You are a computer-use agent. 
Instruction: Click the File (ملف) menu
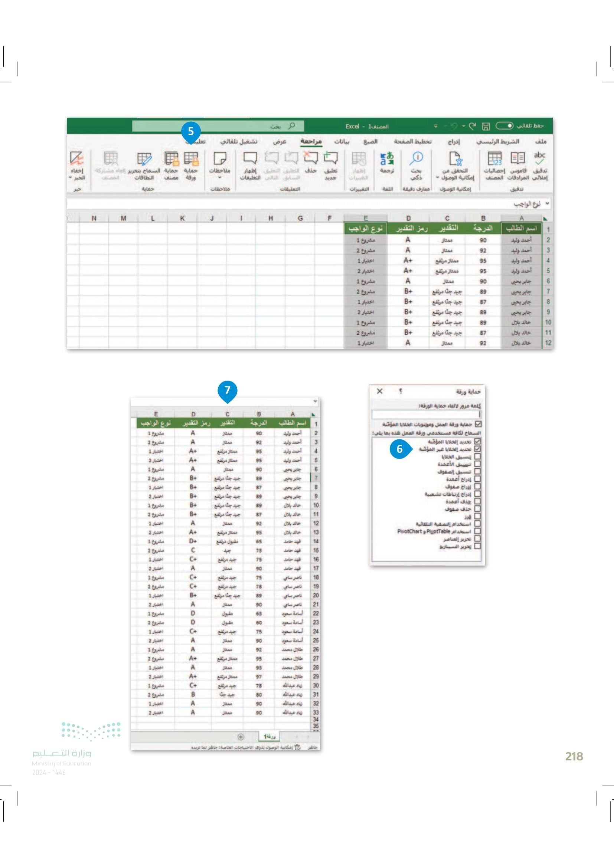point(541,141)
